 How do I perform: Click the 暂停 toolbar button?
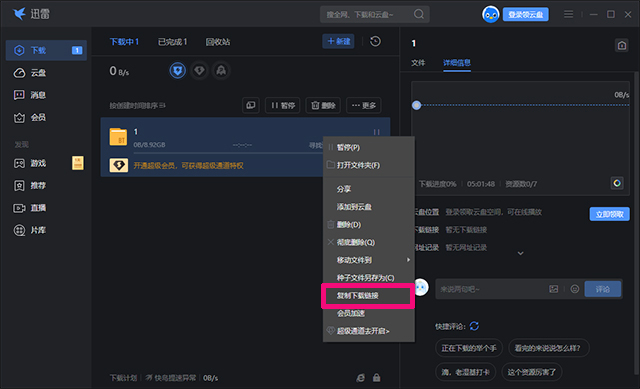pos(282,105)
